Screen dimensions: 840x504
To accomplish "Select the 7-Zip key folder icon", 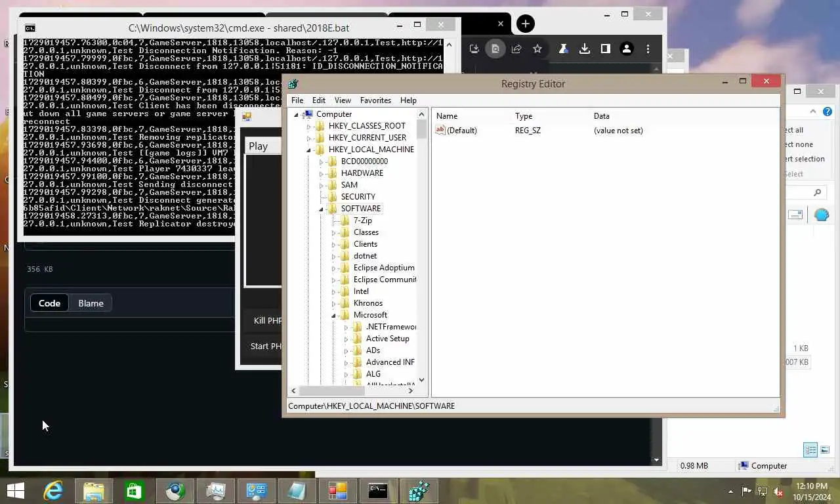I will pyautogui.click(x=345, y=220).
